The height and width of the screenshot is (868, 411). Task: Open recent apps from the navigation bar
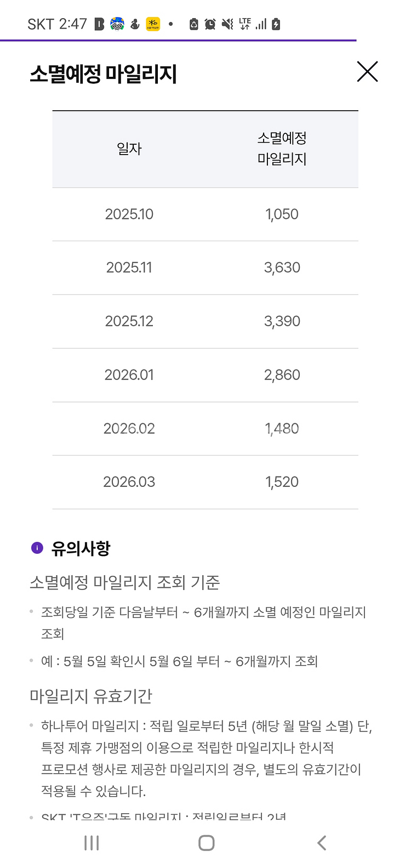(92, 843)
